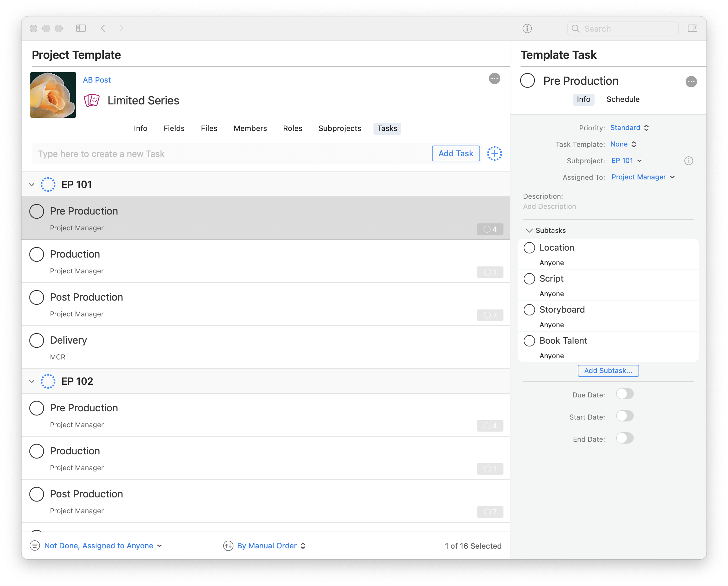Click the back navigation arrow
728x586 pixels.
(x=103, y=28)
